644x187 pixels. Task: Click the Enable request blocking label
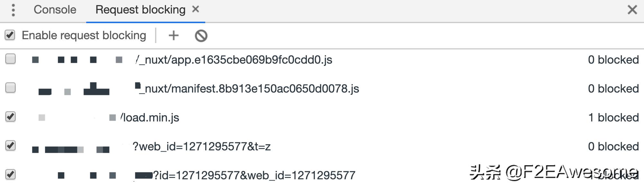84,35
